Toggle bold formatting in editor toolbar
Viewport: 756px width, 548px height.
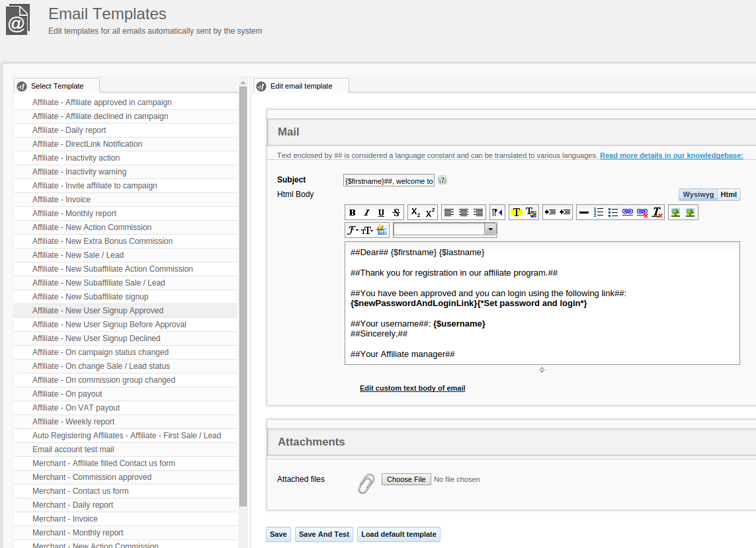[x=353, y=213]
